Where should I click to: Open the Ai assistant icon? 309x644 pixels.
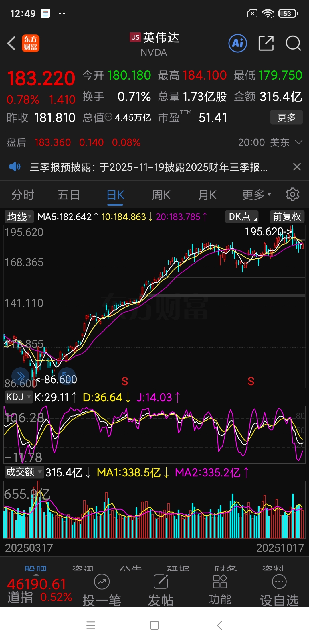[238, 44]
